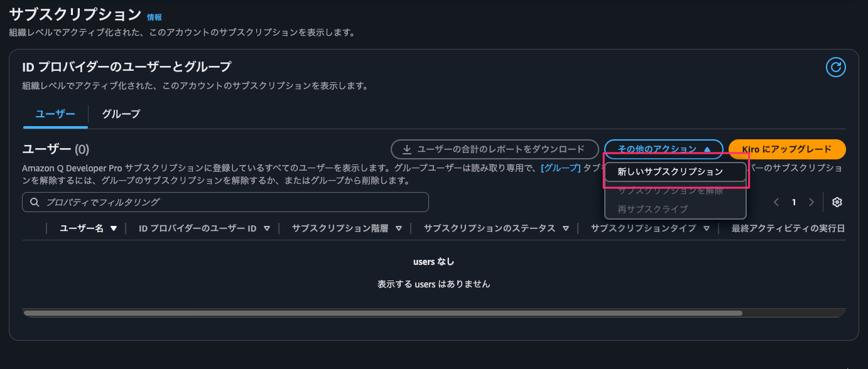Collapse the その他のアクション dropdown
Screen dimensions: 868x369
pyautogui.click(x=663, y=149)
